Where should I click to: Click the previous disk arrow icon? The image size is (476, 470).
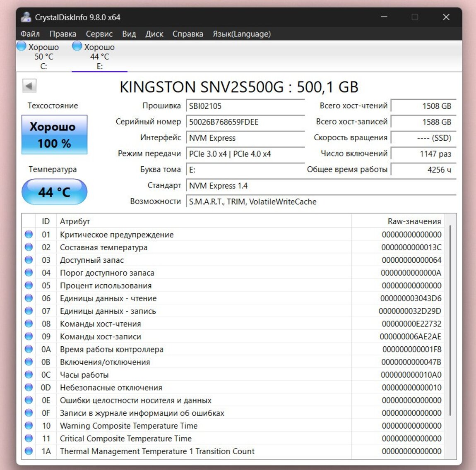tap(29, 86)
